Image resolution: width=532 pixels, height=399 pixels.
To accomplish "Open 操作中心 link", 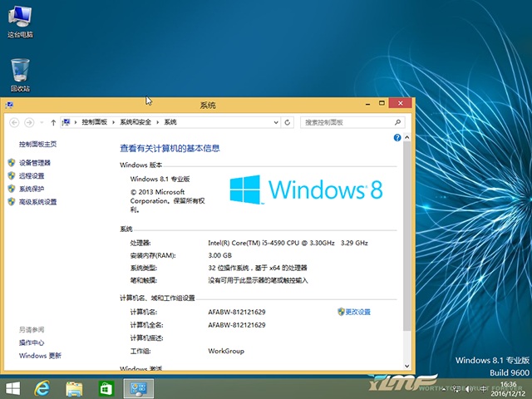I will (x=32, y=342).
